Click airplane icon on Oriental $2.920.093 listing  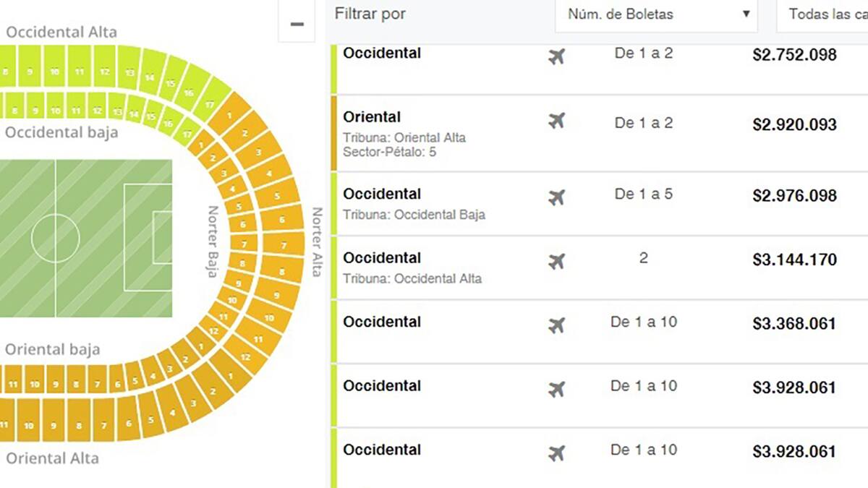click(556, 121)
